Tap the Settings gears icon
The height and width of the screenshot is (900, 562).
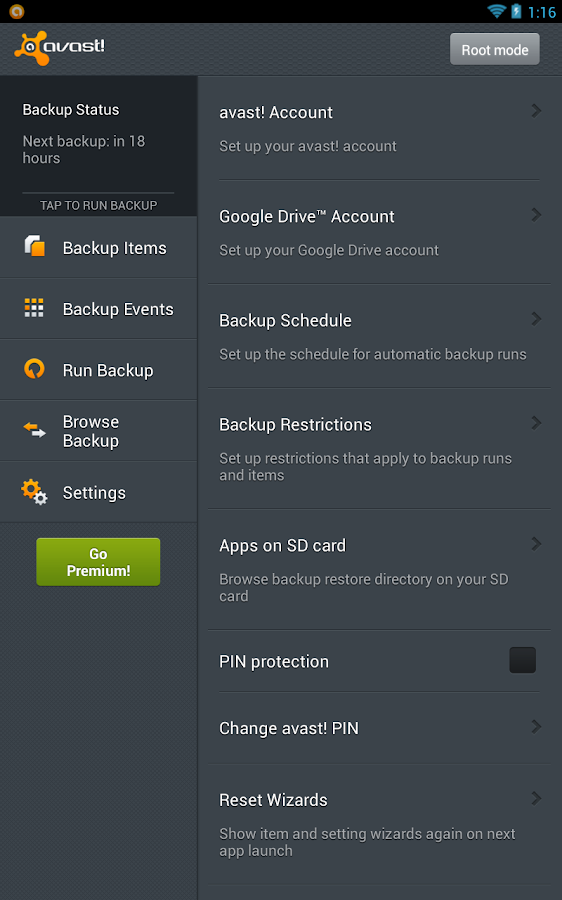[x=34, y=492]
